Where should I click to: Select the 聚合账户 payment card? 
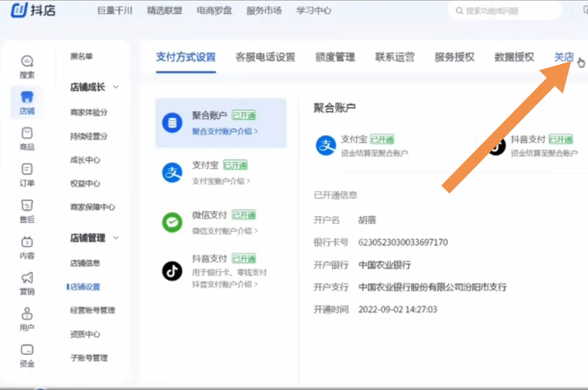pyautogui.click(x=221, y=123)
